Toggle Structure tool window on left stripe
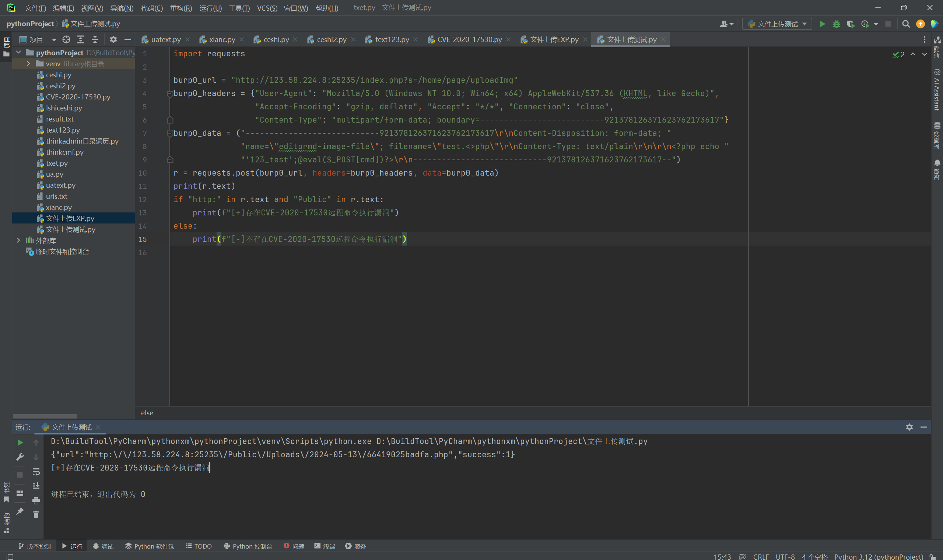The image size is (943, 560). click(6, 523)
